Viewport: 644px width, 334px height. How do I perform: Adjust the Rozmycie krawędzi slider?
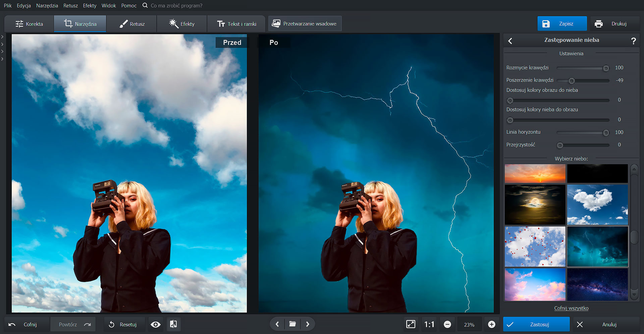[x=583, y=68]
